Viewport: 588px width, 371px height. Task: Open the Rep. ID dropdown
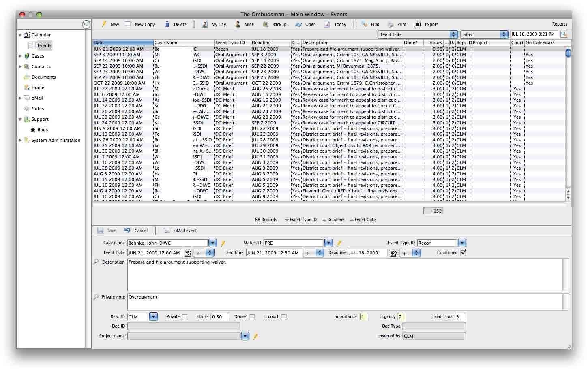[x=153, y=317]
